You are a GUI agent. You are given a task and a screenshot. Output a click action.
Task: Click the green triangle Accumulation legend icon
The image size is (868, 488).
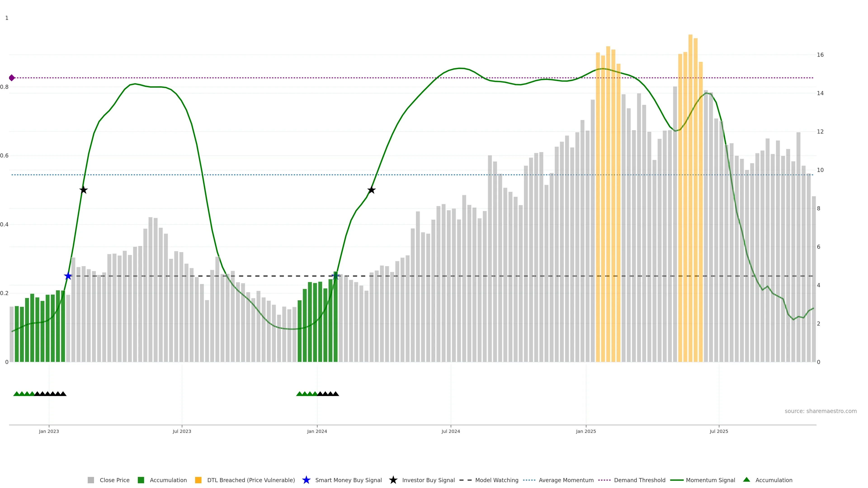(746, 480)
